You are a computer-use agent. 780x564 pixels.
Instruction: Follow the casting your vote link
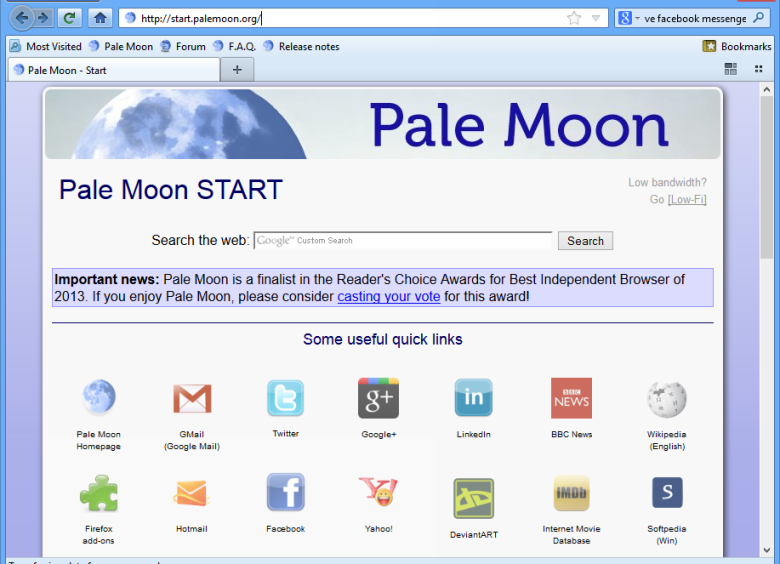388,297
